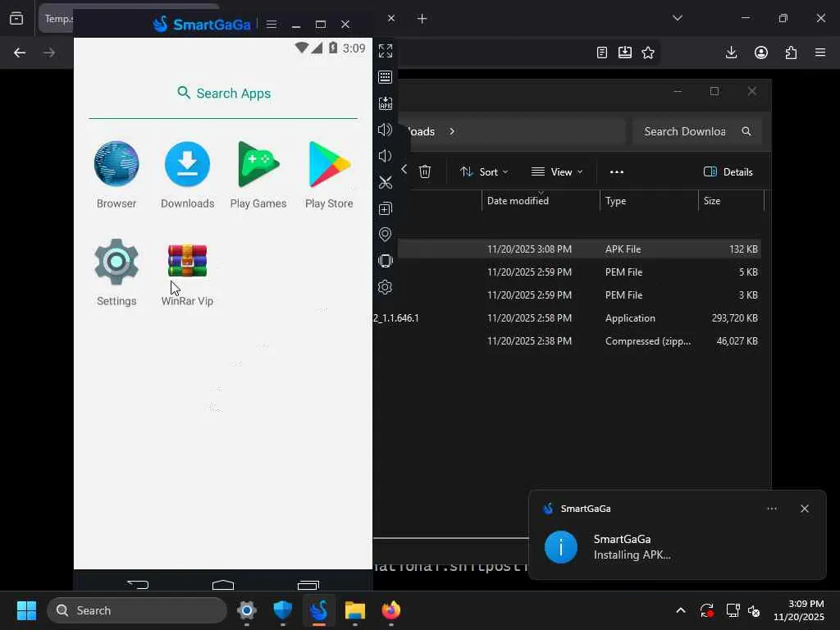Open Windows Security shield in taskbar
Viewport: 840px width, 630px height.
[282, 610]
